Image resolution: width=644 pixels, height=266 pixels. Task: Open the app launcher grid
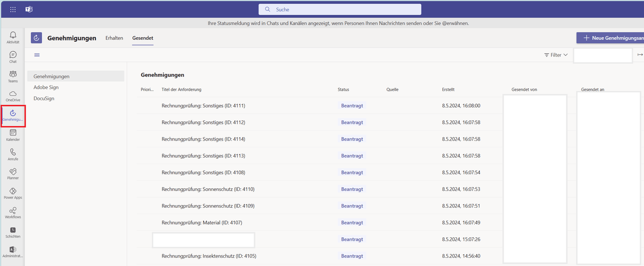point(13,10)
